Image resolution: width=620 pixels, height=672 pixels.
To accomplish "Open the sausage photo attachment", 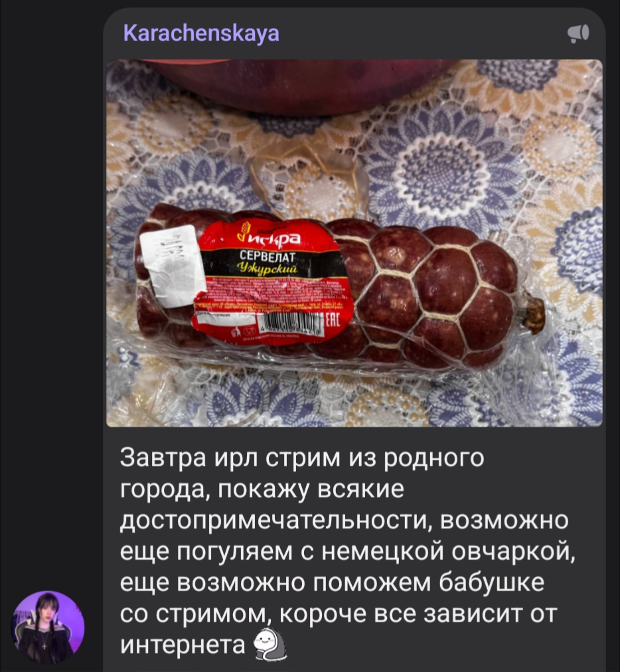I will pyautogui.click(x=354, y=242).
